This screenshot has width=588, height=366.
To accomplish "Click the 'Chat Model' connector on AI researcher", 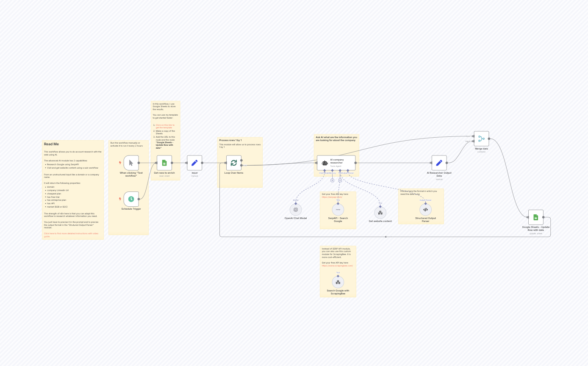I will click(324, 171).
